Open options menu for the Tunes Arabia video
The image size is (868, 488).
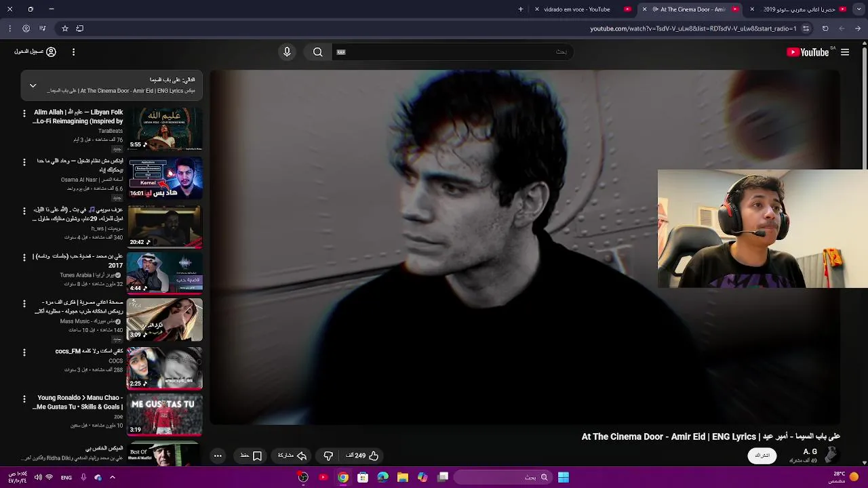[x=24, y=258]
